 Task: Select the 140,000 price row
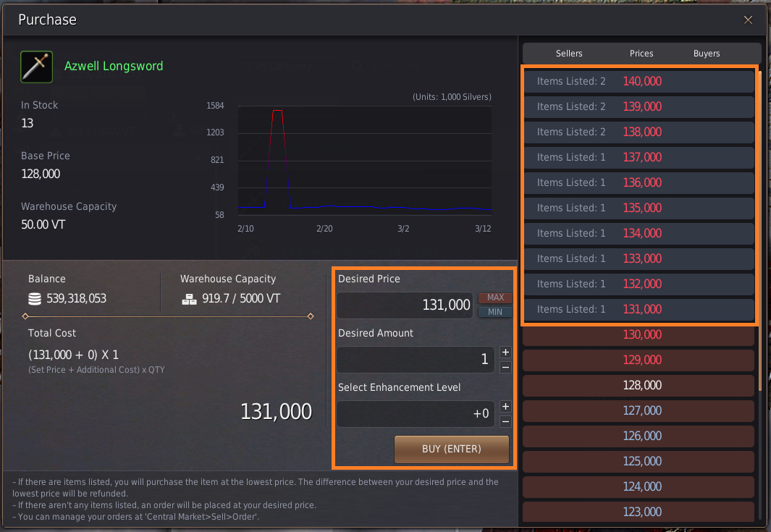click(639, 81)
